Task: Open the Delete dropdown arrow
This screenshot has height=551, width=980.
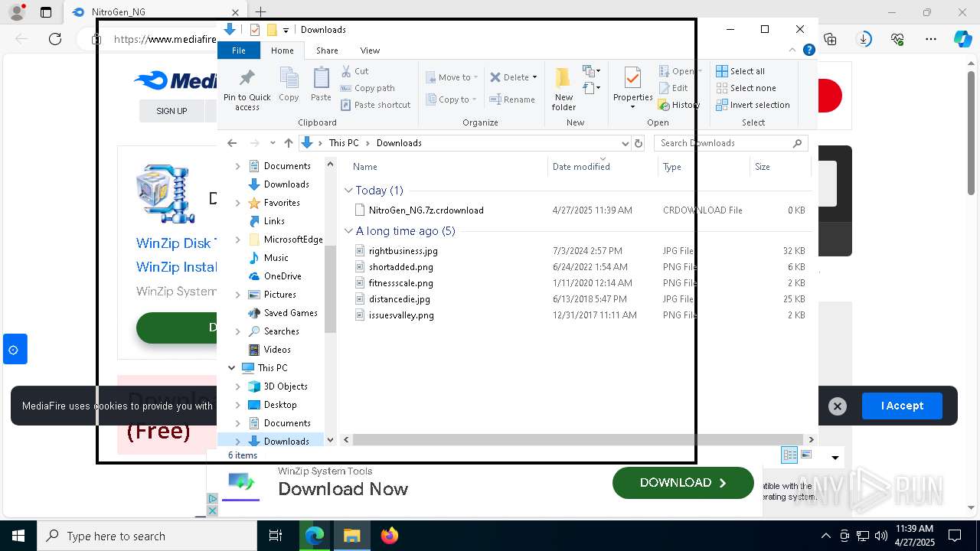Action: coord(534,77)
